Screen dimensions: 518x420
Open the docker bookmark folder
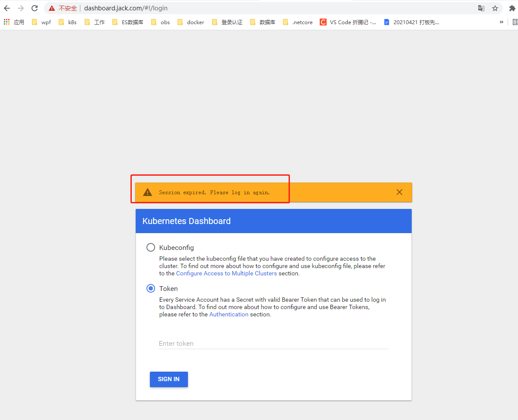tap(191, 22)
